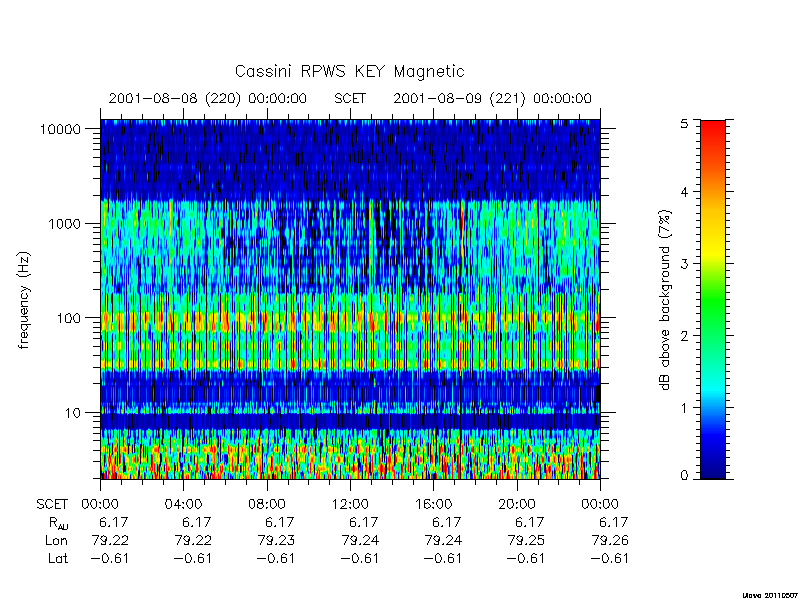Click the 100 frequency axis label
Screen dimensions: 800x600
tap(69, 318)
